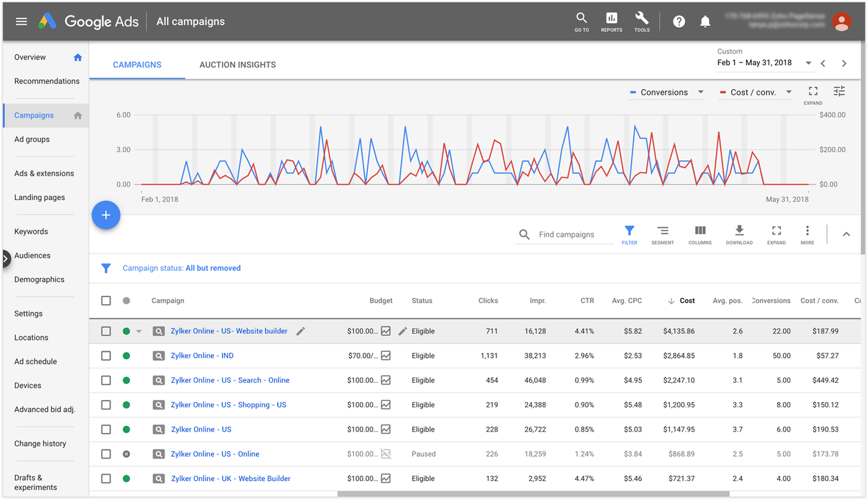Select checkbox for Zylker Online - IND
Screen dimensions: 868x500
coord(106,356)
